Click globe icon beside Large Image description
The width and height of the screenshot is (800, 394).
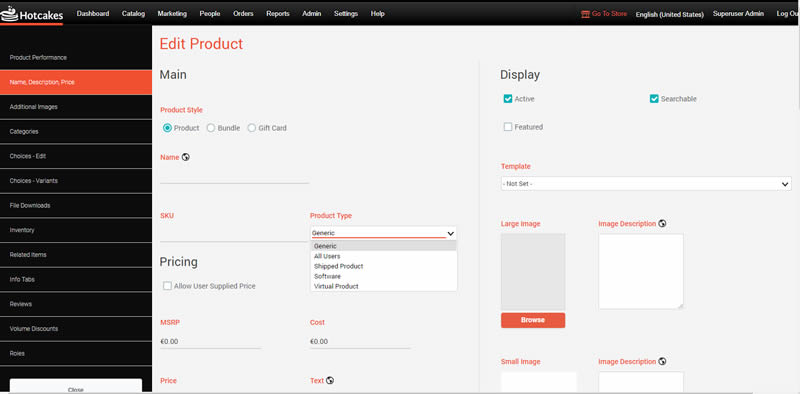pyautogui.click(x=662, y=224)
